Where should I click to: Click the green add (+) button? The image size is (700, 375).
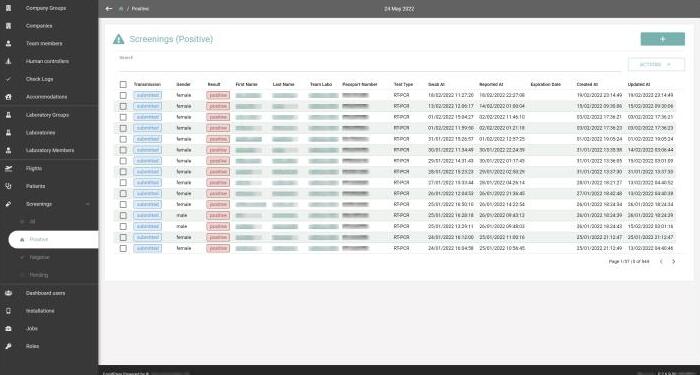(x=662, y=39)
